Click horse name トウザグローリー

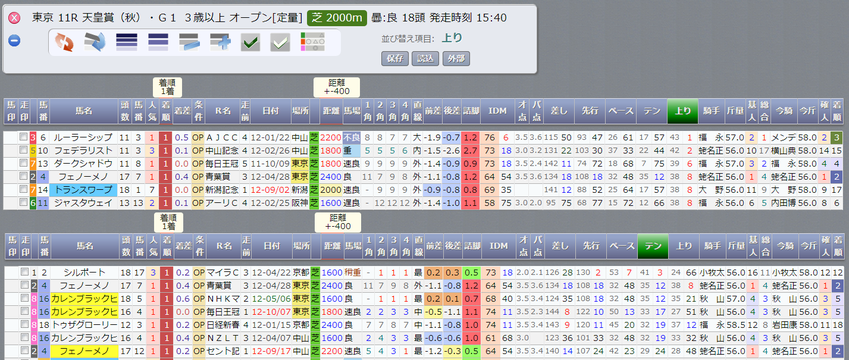(x=83, y=324)
